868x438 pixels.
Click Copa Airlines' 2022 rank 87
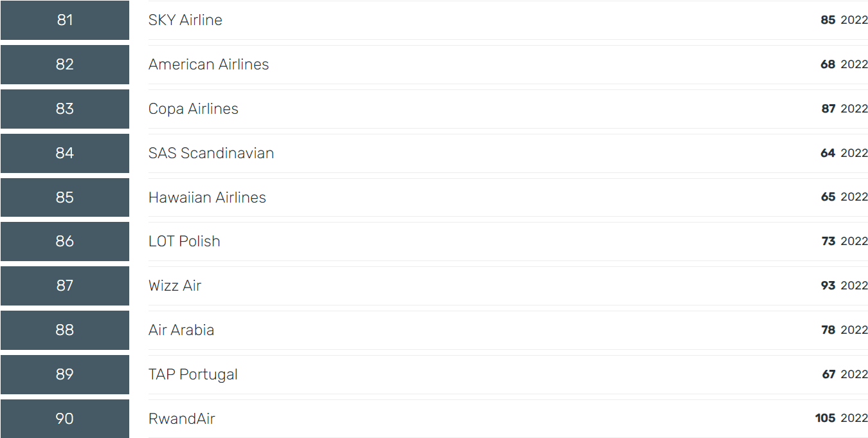tap(828, 109)
